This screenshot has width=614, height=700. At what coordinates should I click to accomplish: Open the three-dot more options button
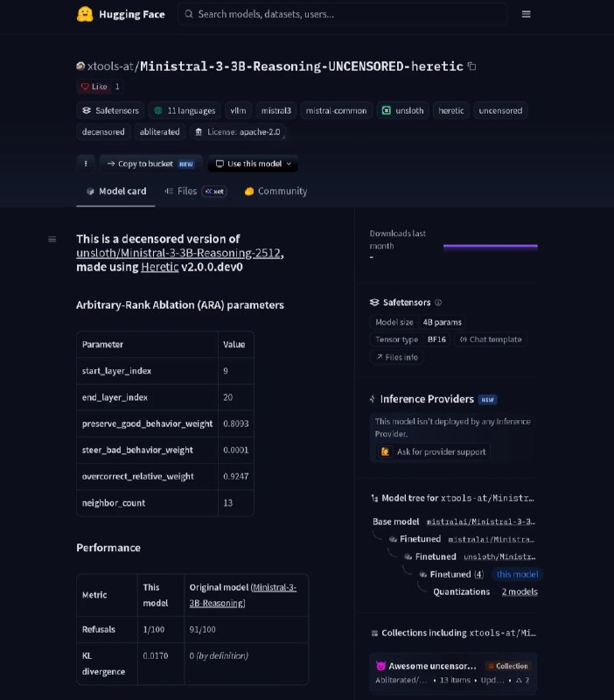point(86,164)
